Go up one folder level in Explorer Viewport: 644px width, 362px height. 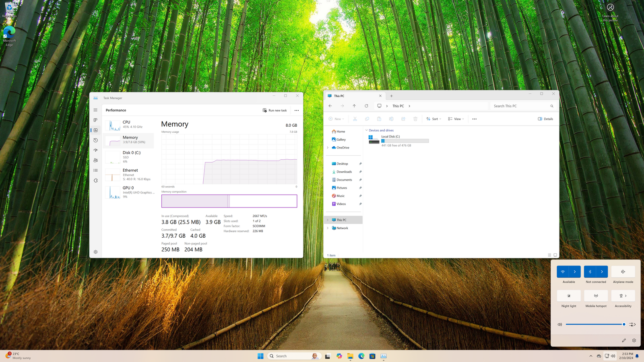354,106
